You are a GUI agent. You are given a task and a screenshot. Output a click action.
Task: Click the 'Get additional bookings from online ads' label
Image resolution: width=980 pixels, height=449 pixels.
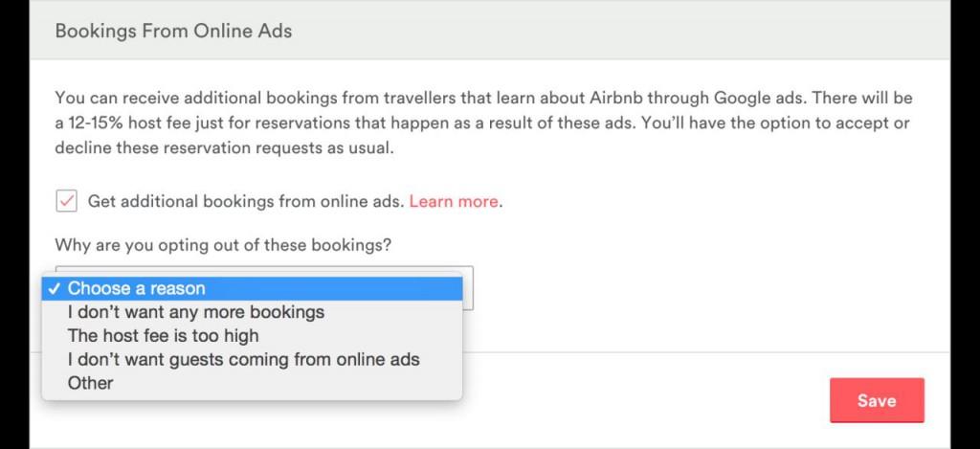[246, 202]
